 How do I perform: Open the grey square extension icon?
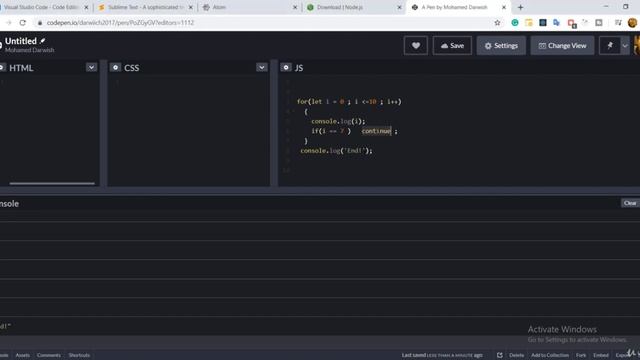click(x=599, y=23)
